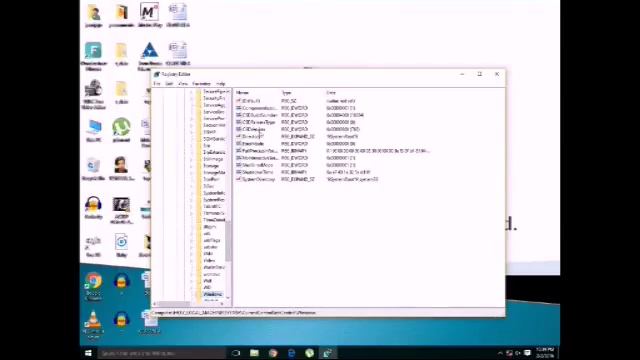Select the Session Manager key in the tree
The width and height of the screenshot is (640, 360).
pos(214,125)
